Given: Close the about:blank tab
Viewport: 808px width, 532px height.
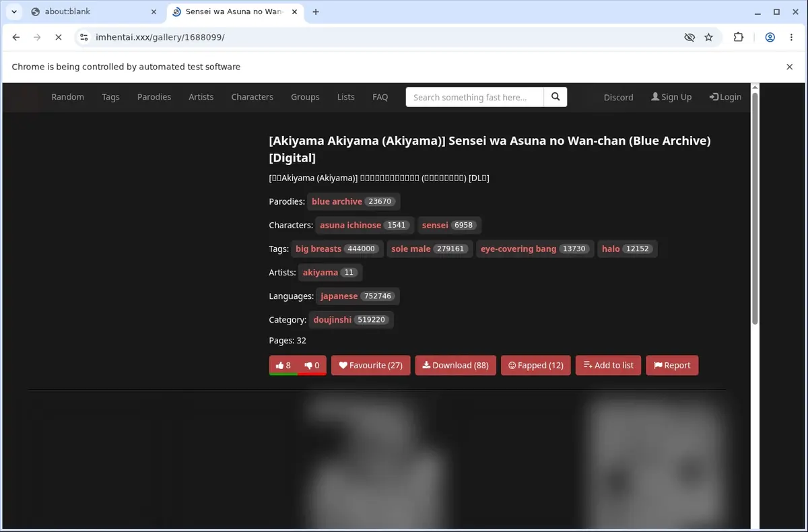Looking at the screenshot, I should [154, 11].
